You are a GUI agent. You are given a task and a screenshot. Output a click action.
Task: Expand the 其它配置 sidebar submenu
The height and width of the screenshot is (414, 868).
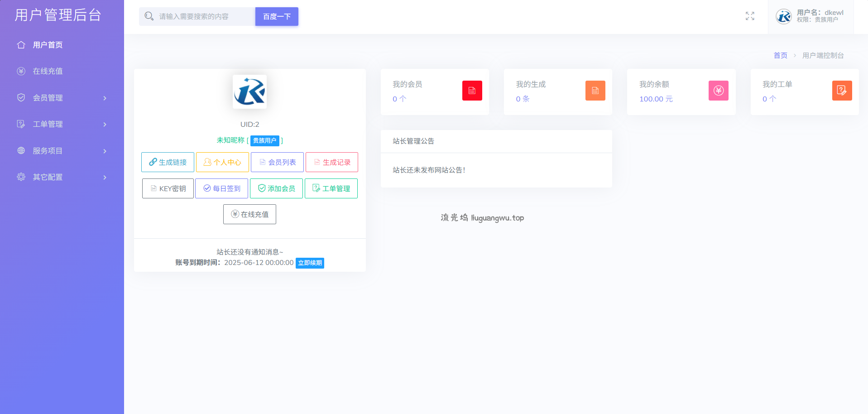62,177
